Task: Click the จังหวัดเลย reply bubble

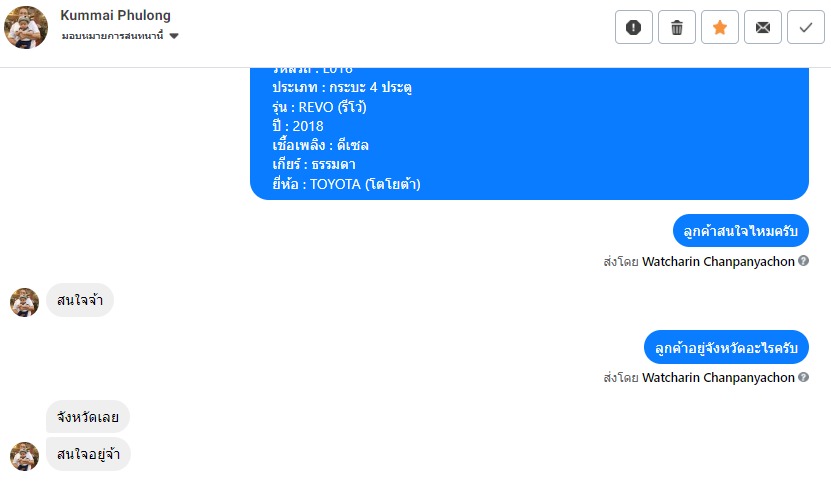Action: (x=88, y=416)
